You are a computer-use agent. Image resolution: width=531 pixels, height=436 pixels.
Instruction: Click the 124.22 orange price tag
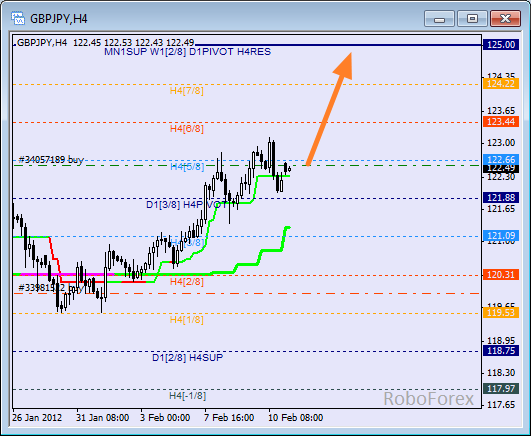click(501, 84)
